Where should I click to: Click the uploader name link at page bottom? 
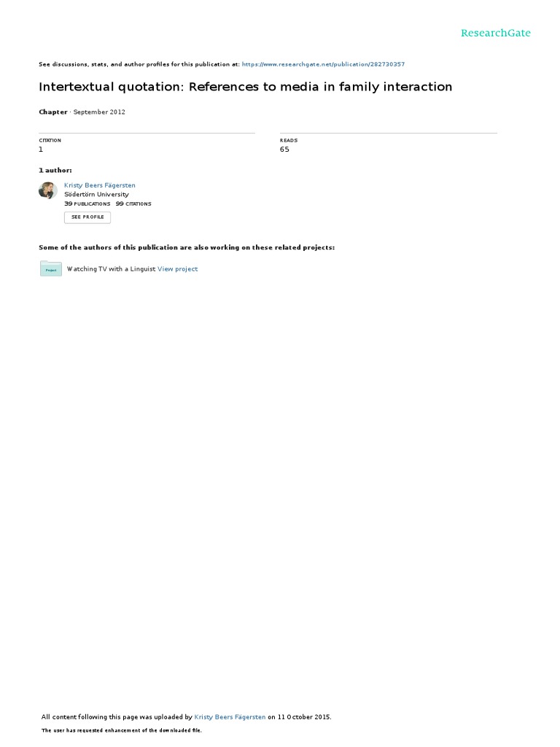[230, 717]
